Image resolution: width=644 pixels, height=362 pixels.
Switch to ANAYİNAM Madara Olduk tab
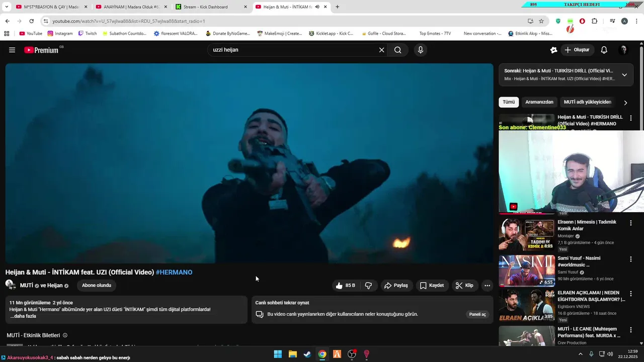point(131,7)
